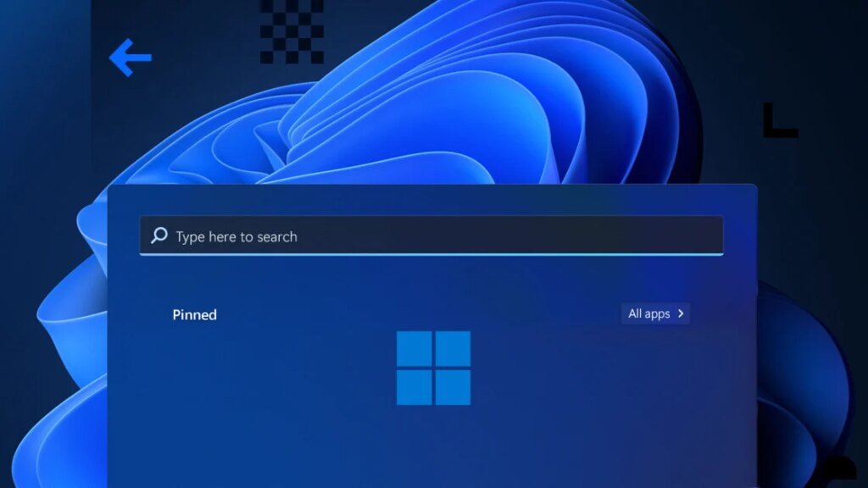This screenshot has height=488, width=868.
Task: Click the All apps button label
Action: (648, 313)
